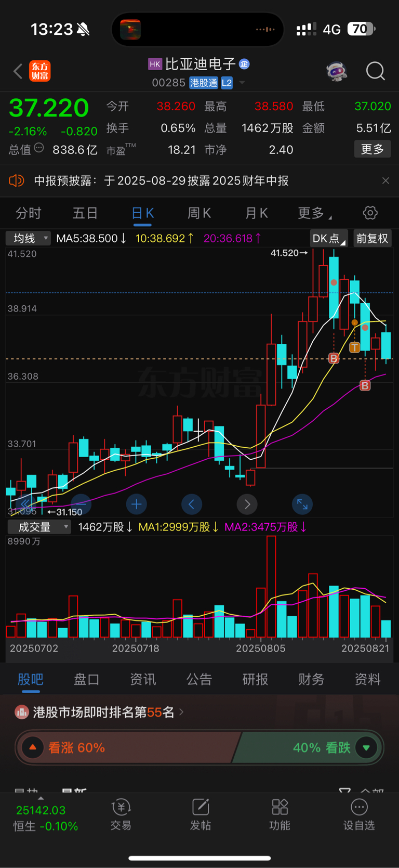The width and height of the screenshot is (399, 868).
Task: Open the 盘口 tab
Action: [87, 679]
